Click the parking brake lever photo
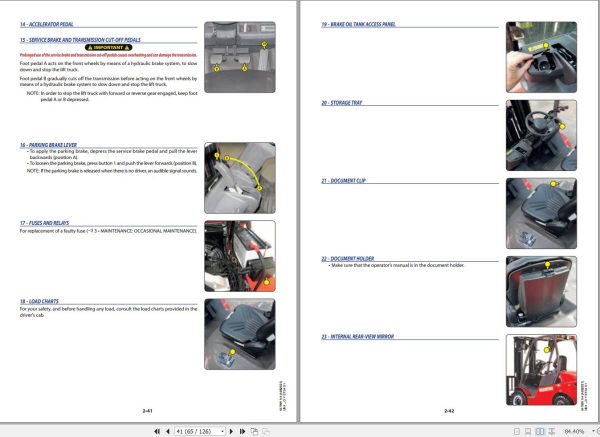Screen dimensions: 600x437 (x=240, y=178)
